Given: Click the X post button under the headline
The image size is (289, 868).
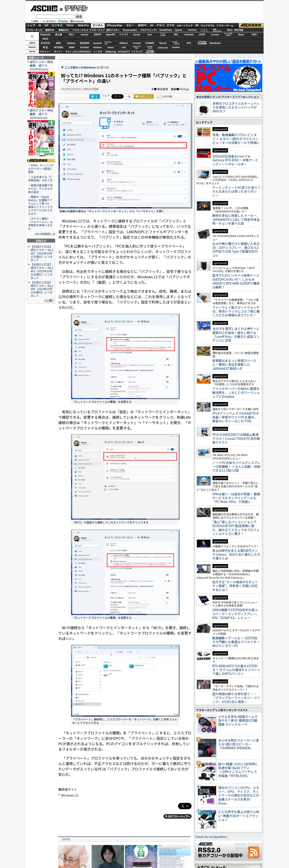Looking at the screenshot, I should [x=117, y=96].
